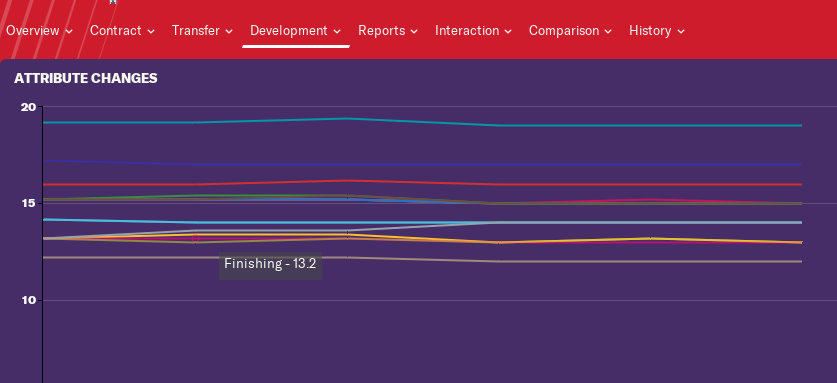837x383 pixels.
Task: Open the Comparison tab menu
Action: pyautogui.click(x=570, y=31)
